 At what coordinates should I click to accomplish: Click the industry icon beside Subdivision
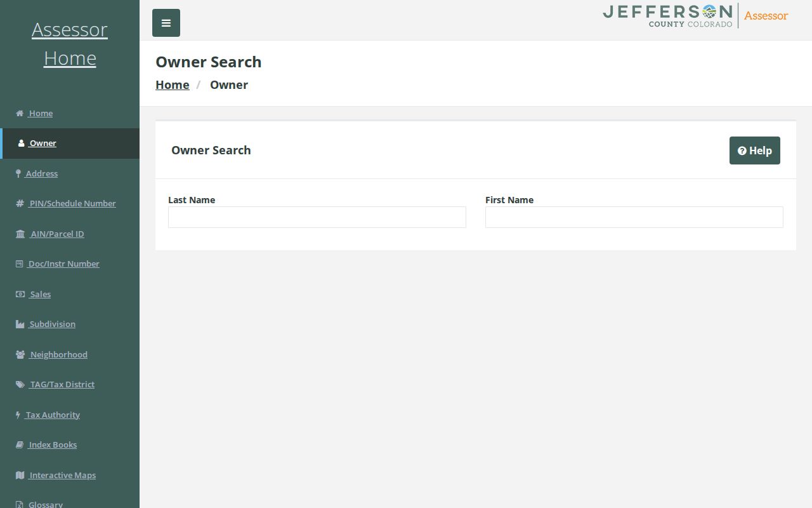click(20, 324)
